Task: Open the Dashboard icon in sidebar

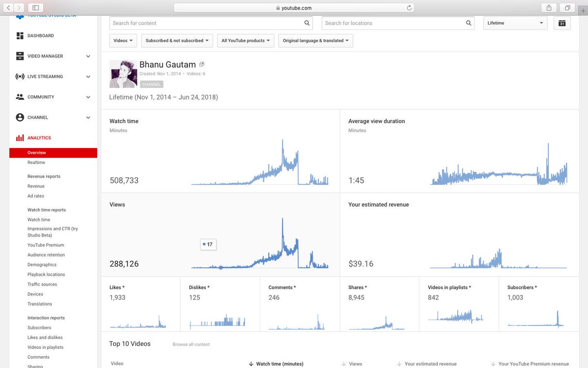Action: (x=20, y=36)
